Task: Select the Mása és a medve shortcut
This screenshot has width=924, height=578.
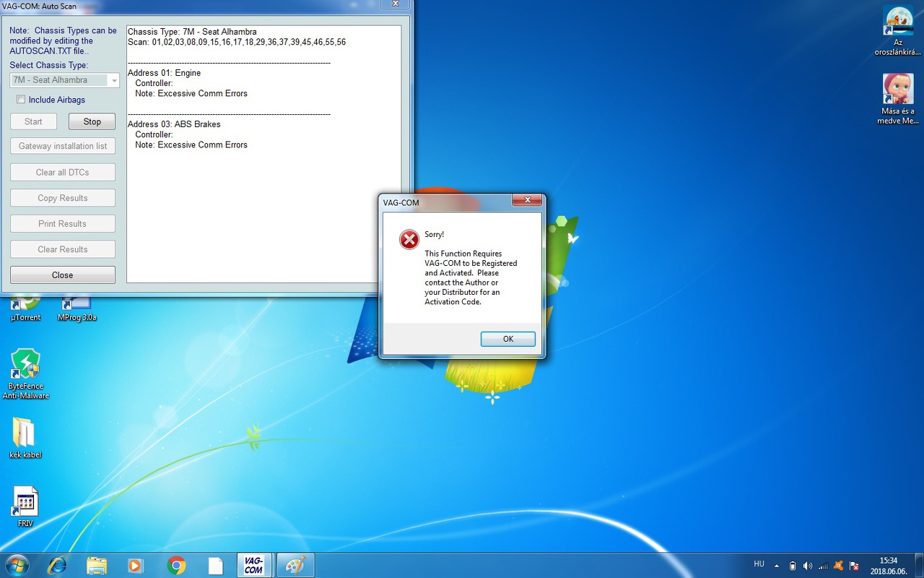Action: click(x=898, y=99)
